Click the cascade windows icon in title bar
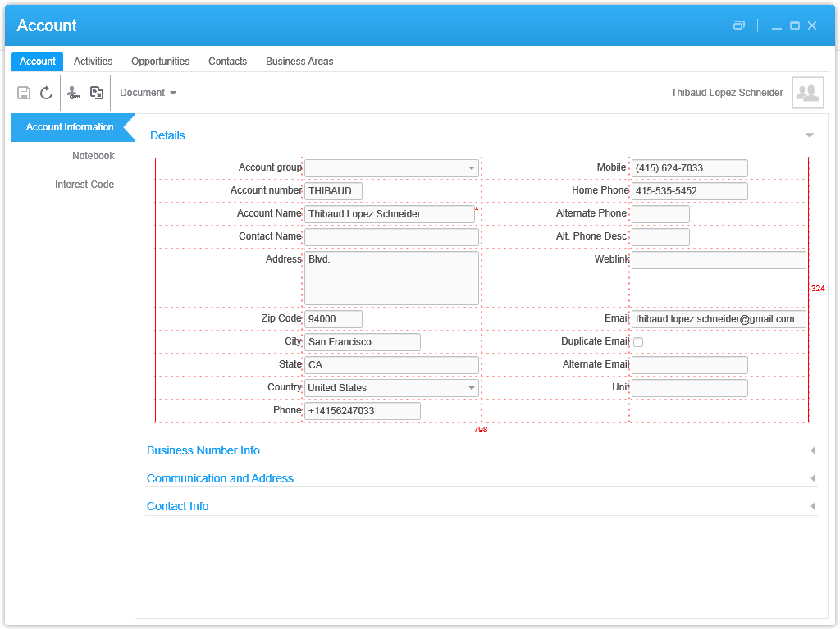This screenshot has height=630, width=840. (739, 25)
